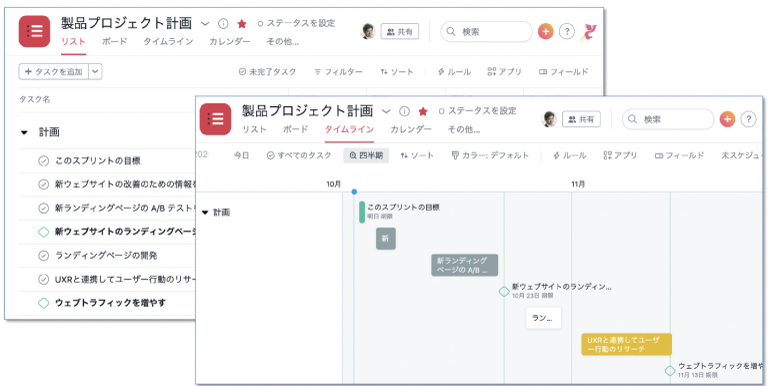Toggle favorite star in timeline window
The height and width of the screenshot is (386, 770).
423,111
